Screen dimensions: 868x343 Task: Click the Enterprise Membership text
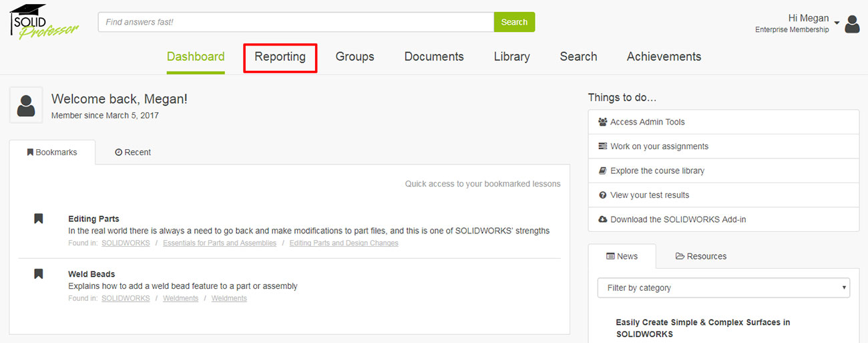pos(792,29)
